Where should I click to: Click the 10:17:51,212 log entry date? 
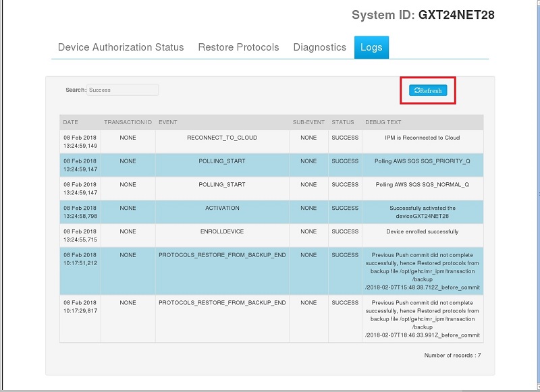80,263
